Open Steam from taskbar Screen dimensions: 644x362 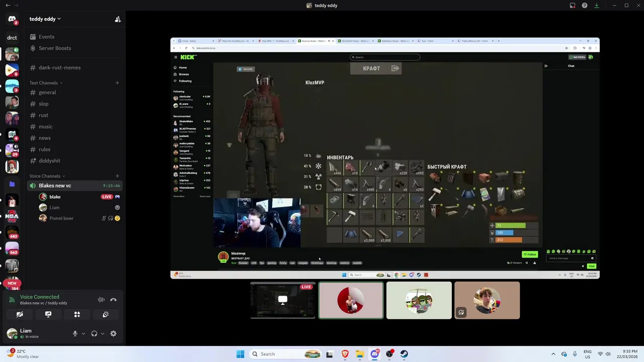[x=405, y=354]
